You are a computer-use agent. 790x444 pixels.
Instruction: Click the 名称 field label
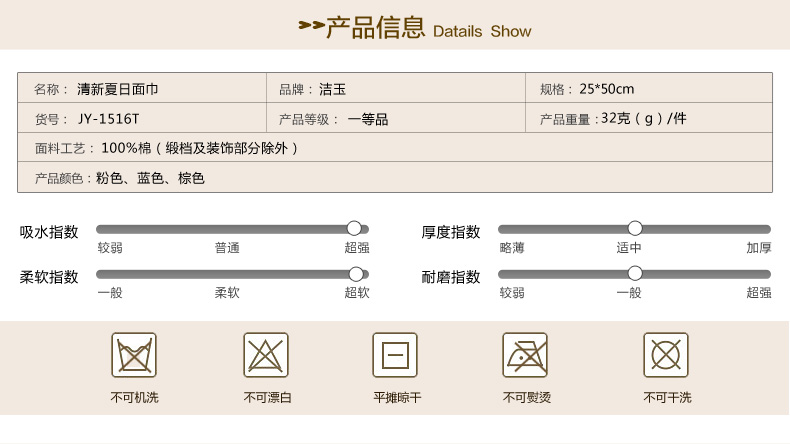[51, 89]
